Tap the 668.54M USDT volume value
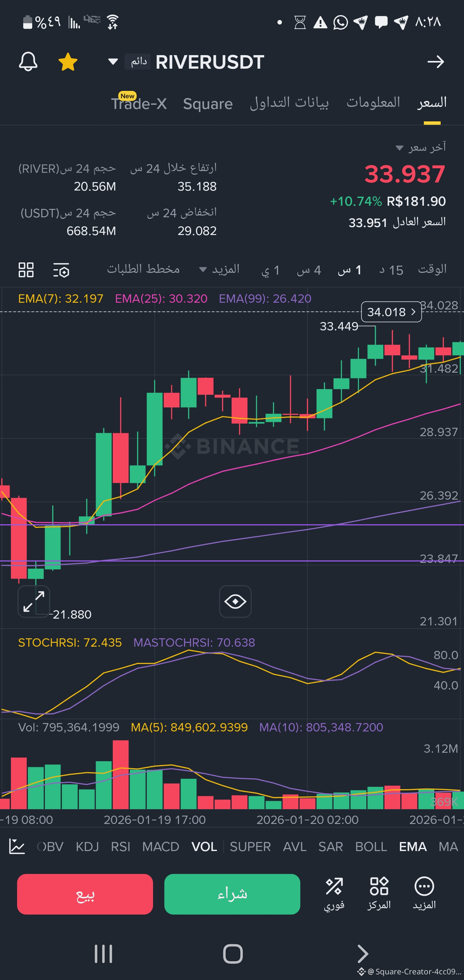The image size is (464, 980). pos(91,230)
